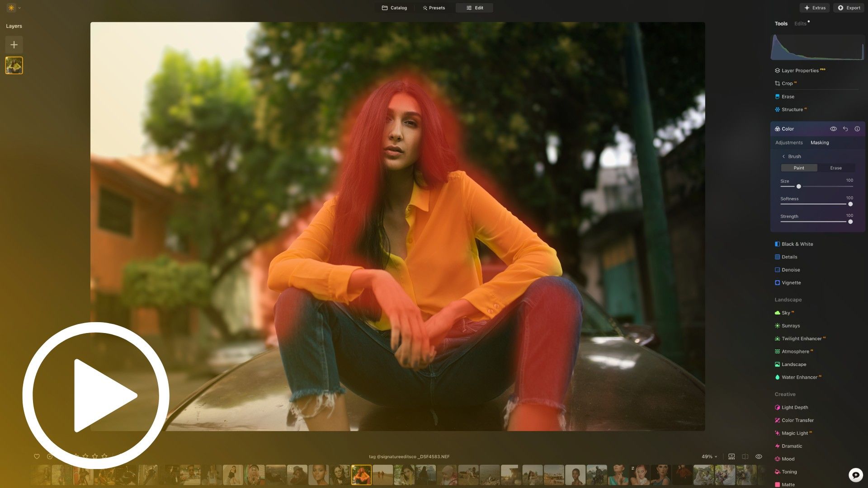Go back from Brush settings
This screenshot has width=868, height=488.
pos(784,157)
